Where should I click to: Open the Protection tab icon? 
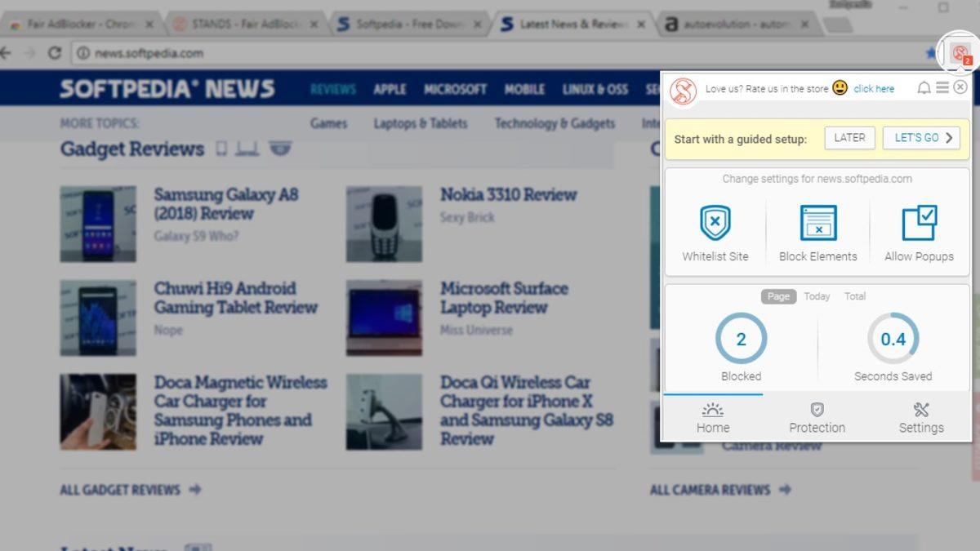[x=817, y=410]
